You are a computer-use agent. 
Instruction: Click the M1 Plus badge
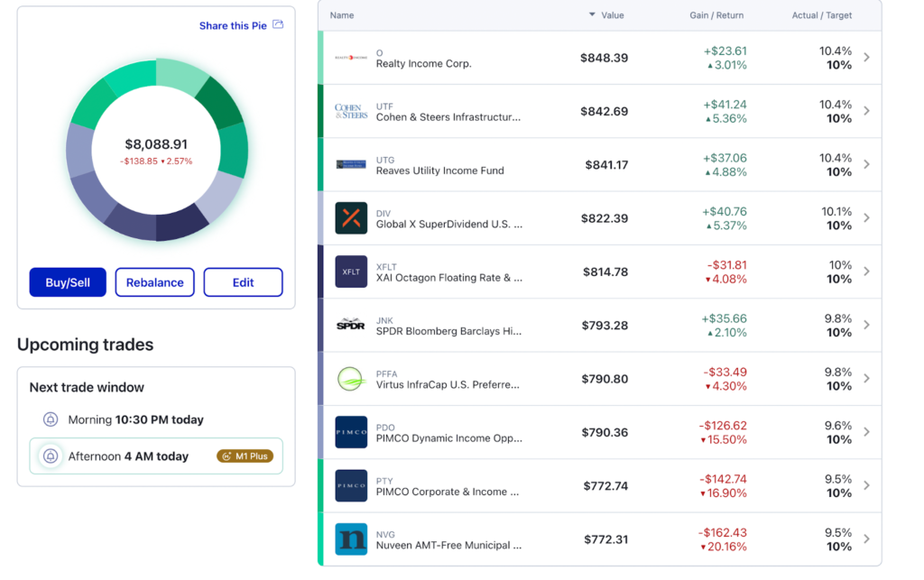pos(245,456)
